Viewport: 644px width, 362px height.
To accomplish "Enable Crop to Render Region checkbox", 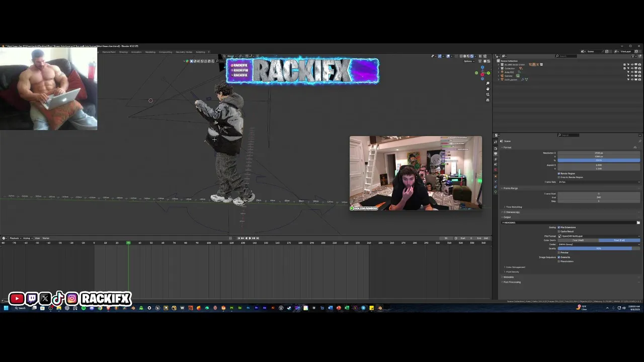I will pyautogui.click(x=559, y=177).
